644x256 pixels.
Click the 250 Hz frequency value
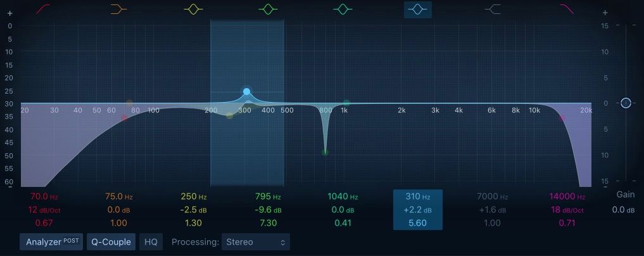click(193, 197)
